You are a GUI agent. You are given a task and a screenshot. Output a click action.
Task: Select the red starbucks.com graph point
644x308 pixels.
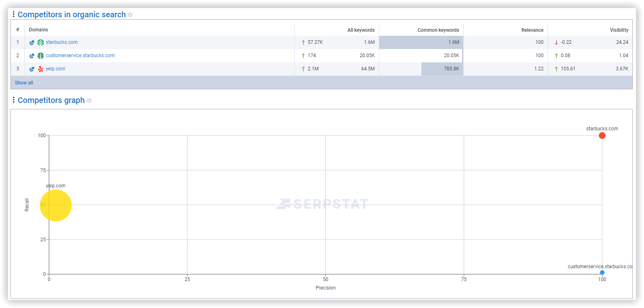click(x=602, y=136)
